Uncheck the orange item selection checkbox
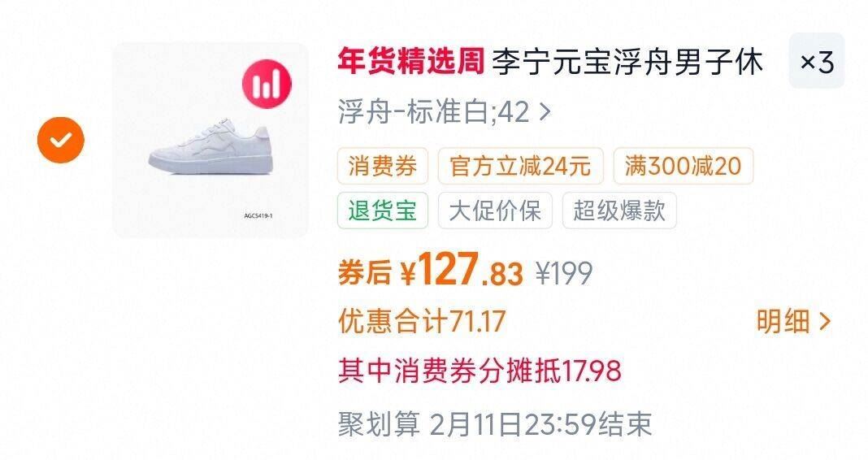 point(61,140)
